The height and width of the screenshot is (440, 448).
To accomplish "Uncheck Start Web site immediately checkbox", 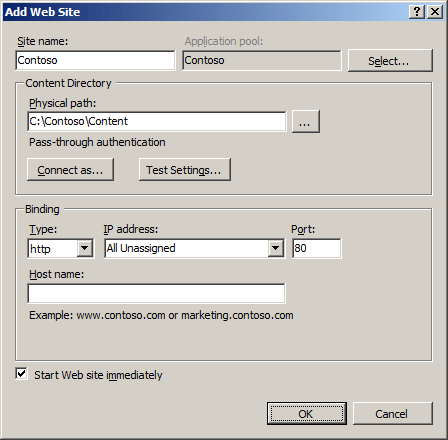I will [21, 374].
